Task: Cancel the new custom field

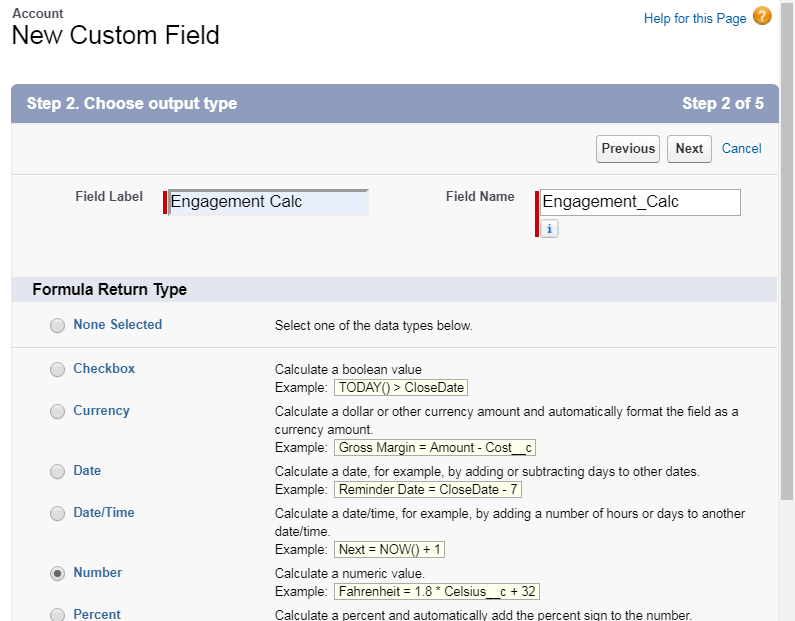Action: (741, 149)
